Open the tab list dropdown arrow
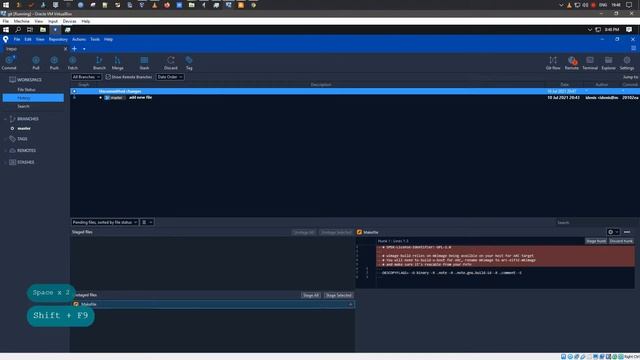The width and height of the screenshot is (640, 360). point(84,49)
